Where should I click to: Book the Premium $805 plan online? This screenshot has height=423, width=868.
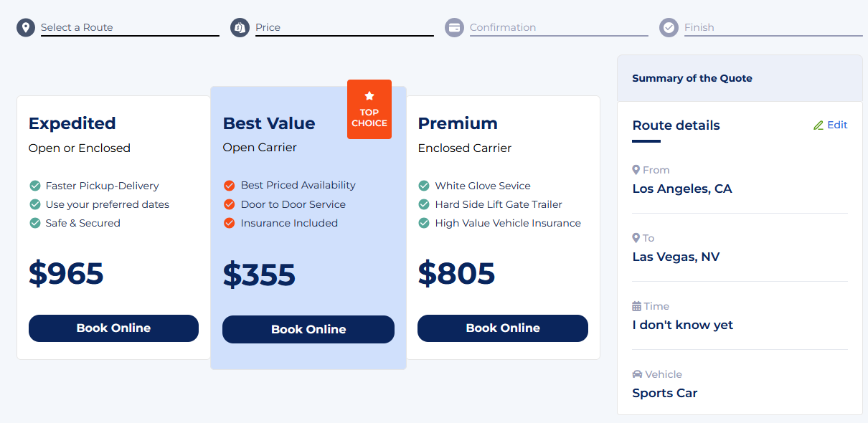(503, 328)
